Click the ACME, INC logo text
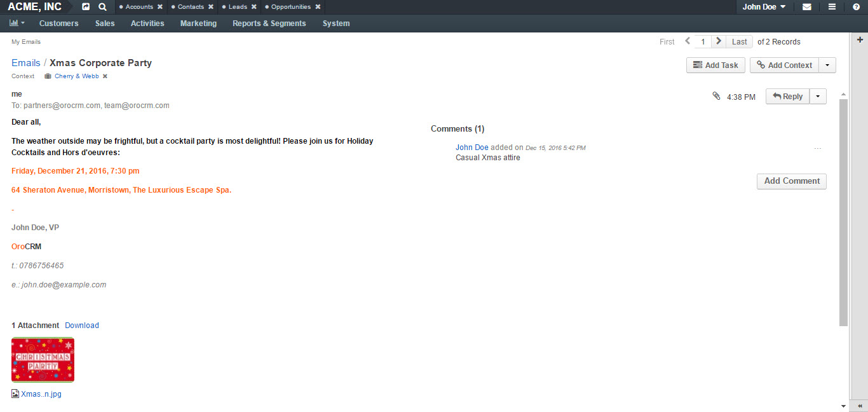The width and height of the screenshot is (868, 412). coord(35,7)
